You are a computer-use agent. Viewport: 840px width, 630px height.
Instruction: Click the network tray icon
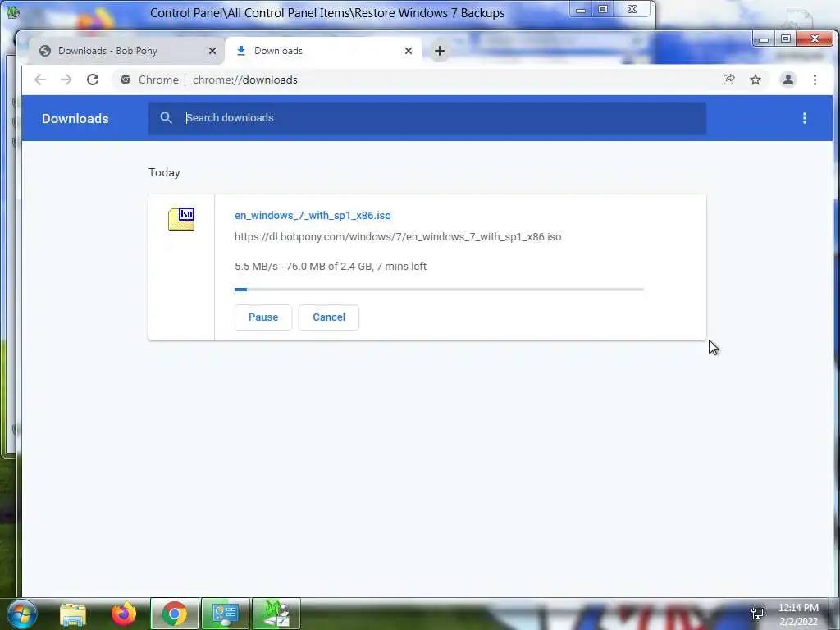tap(757, 614)
